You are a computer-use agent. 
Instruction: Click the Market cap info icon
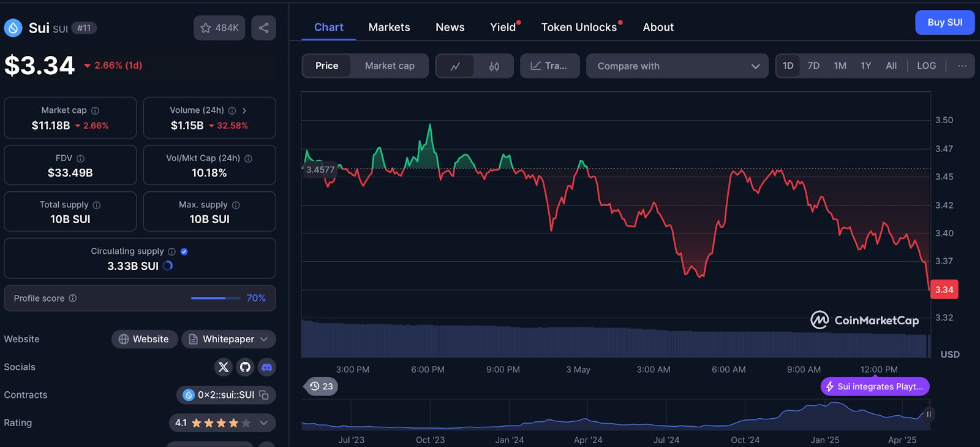pos(95,110)
